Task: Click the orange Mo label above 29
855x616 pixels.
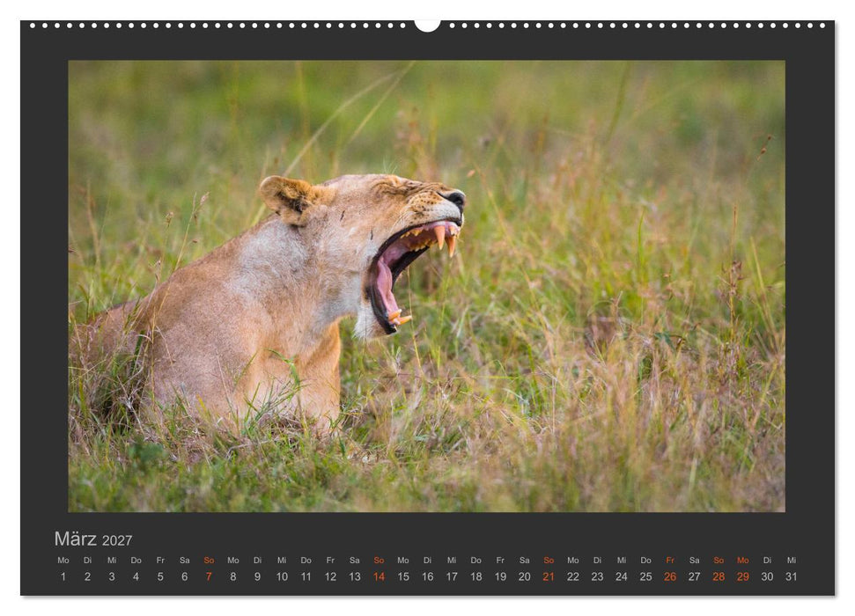Action: 742,560
